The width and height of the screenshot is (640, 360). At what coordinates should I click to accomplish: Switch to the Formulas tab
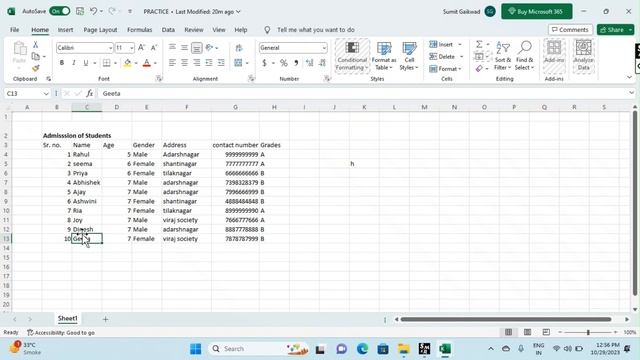tap(140, 30)
